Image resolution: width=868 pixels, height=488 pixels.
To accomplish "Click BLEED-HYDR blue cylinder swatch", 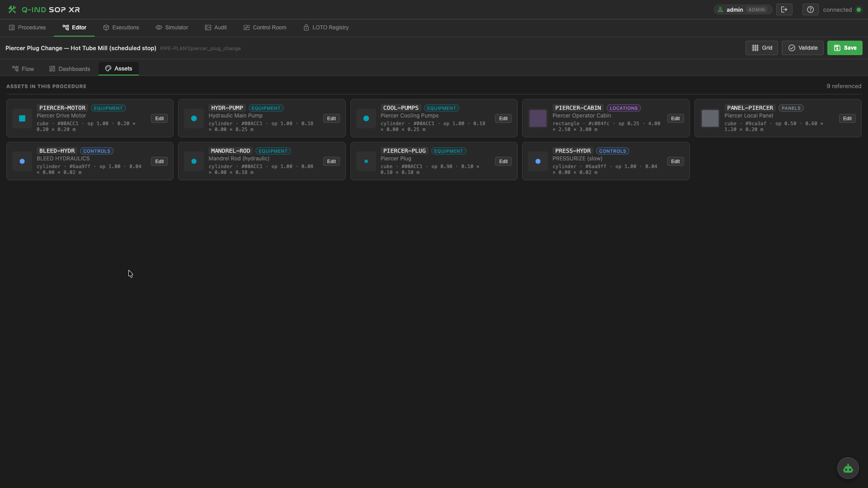I will click(22, 161).
